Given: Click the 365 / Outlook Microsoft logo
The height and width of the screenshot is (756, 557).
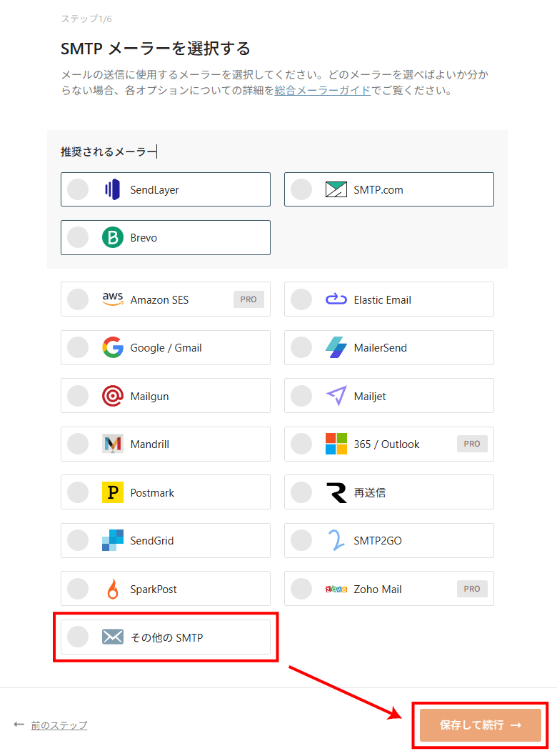Looking at the screenshot, I should [x=336, y=444].
